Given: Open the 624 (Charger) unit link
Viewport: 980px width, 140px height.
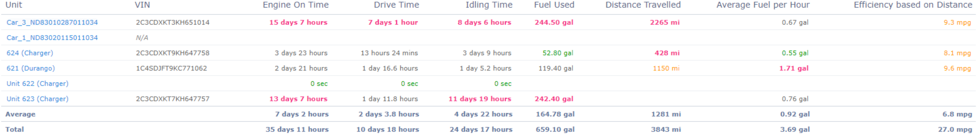Looking at the screenshot, I should point(30,53).
